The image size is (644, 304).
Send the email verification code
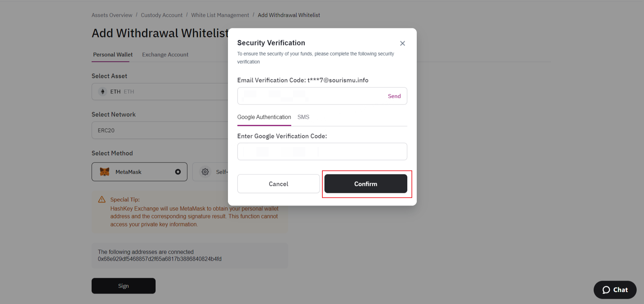click(x=394, y=96)
